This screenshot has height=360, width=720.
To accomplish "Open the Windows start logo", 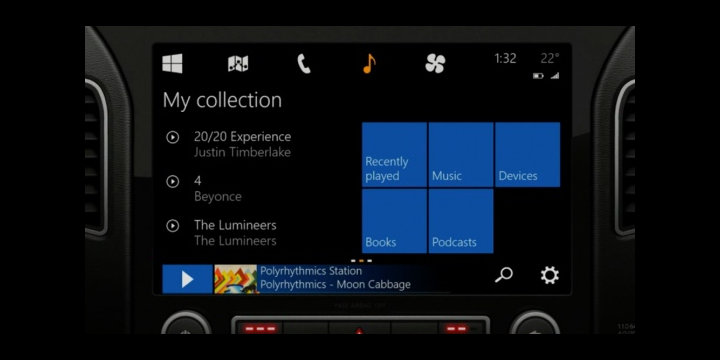I will [x=172, y=63].
